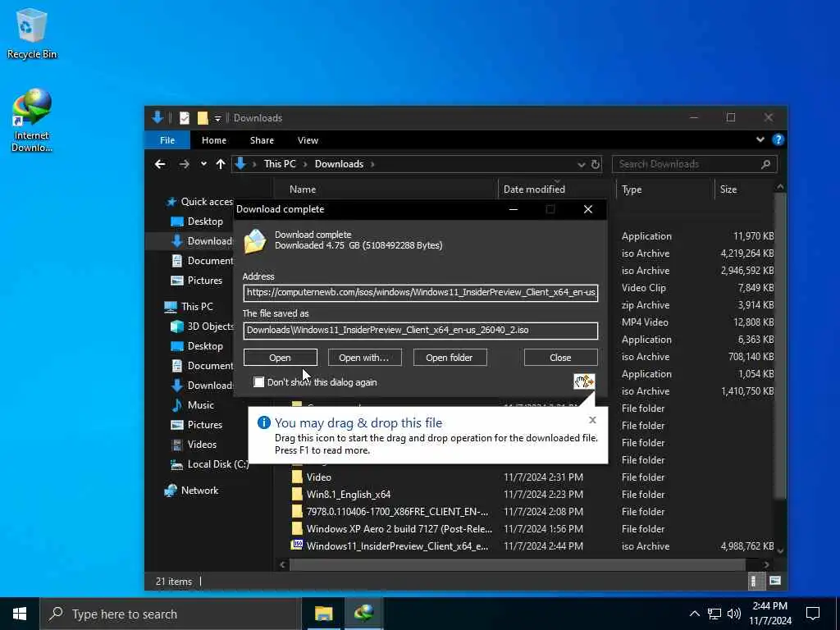Click the search magnifier in Search Downloads
The width and height of the screenshot is (840, 630).
pyautogui.click(x=765, y=164)
